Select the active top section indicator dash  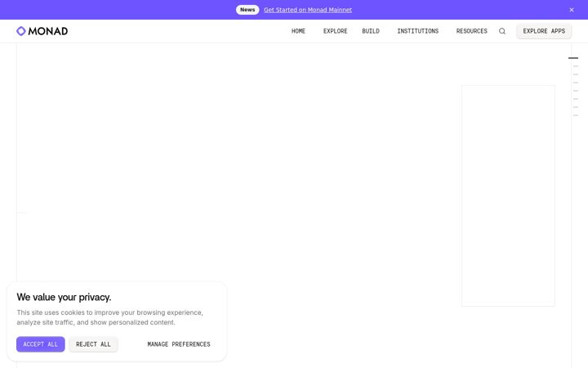coord(573,58)
